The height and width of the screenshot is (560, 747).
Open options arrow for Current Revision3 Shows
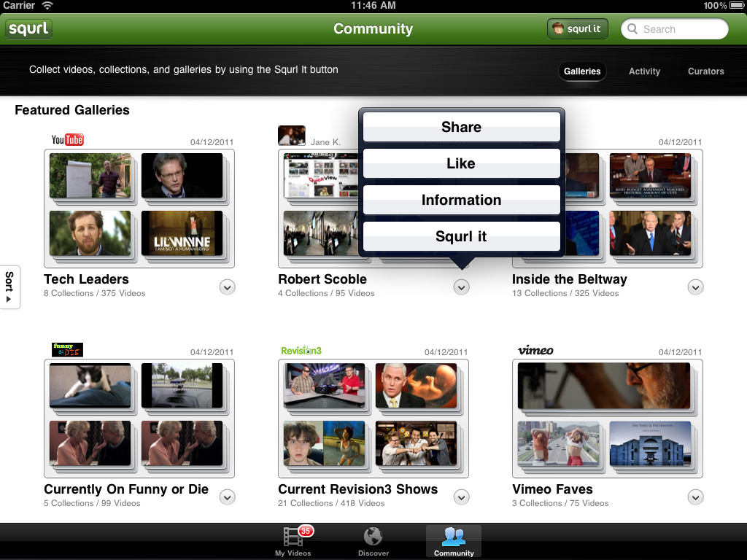point(461,497)
